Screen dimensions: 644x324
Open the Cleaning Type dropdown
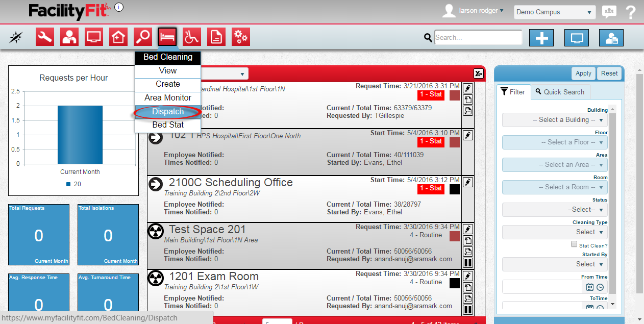click(554, 232)
